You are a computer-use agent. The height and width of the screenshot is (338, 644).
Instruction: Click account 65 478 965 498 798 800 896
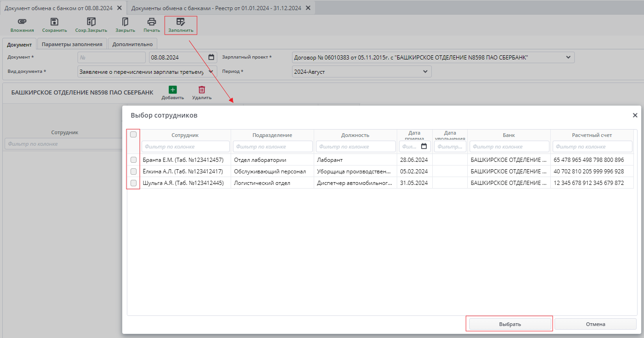(592, 160)
